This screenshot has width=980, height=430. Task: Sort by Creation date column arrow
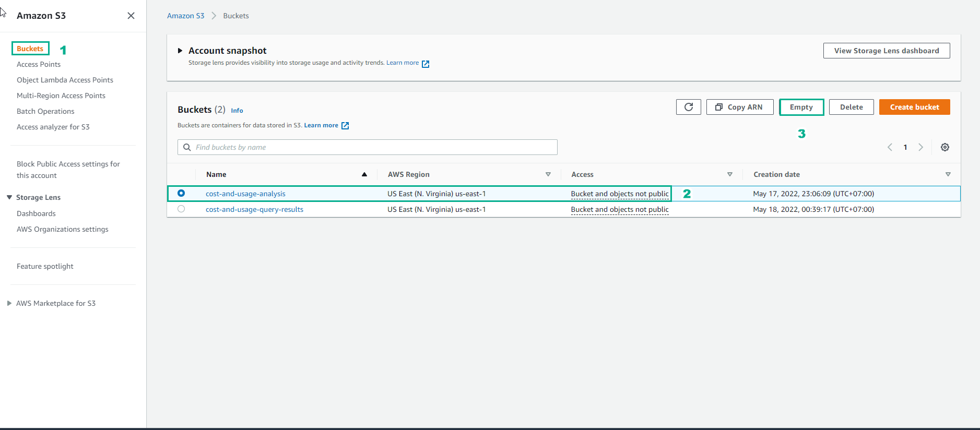(x=948, y=174)
